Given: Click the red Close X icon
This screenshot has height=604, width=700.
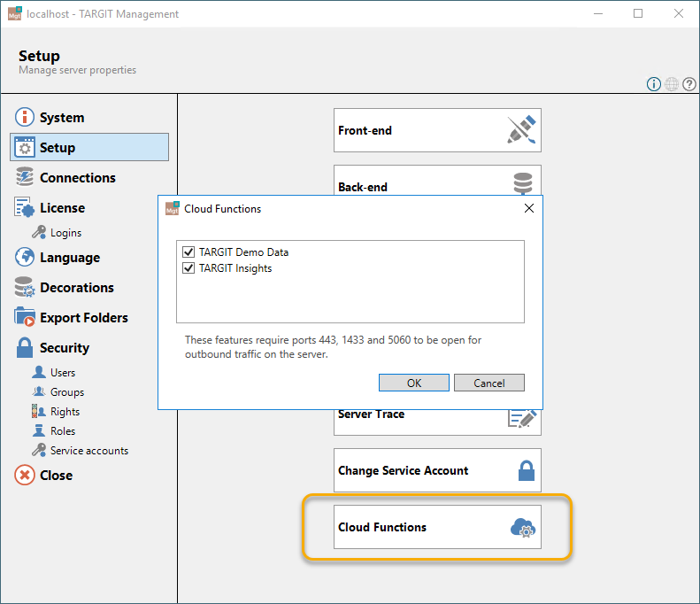Looking at the screenshot, I should tap(25, 475).
